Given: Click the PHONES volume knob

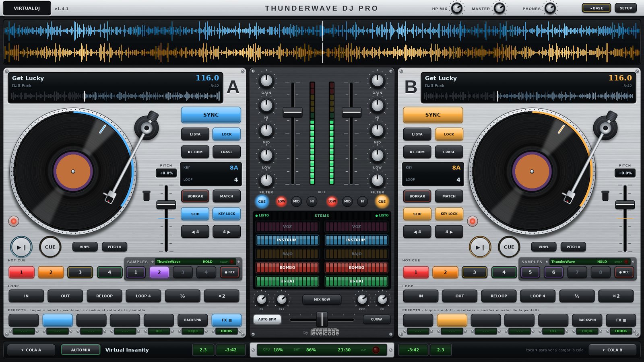Looking at the screenshot, I should click(550, 8).
